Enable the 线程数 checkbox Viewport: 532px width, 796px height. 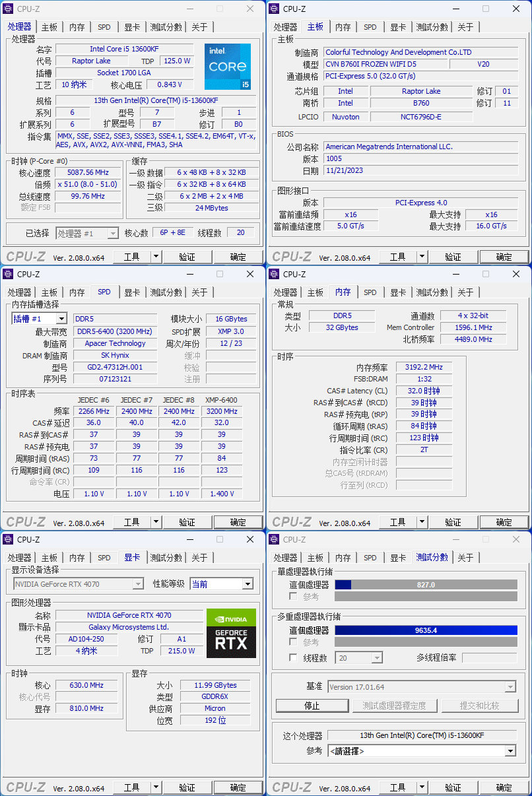293,658
